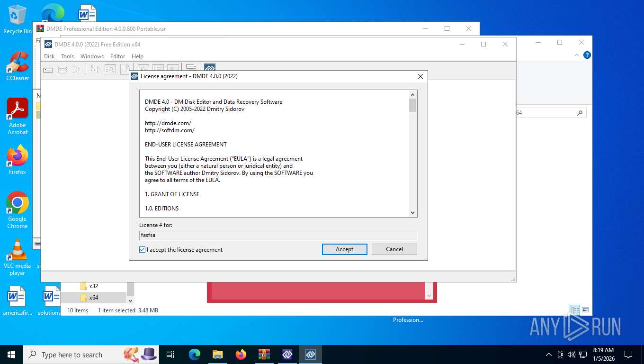Open the Disk menu
This screenshot has width=644, height=364.
click(x=49, y=56)
